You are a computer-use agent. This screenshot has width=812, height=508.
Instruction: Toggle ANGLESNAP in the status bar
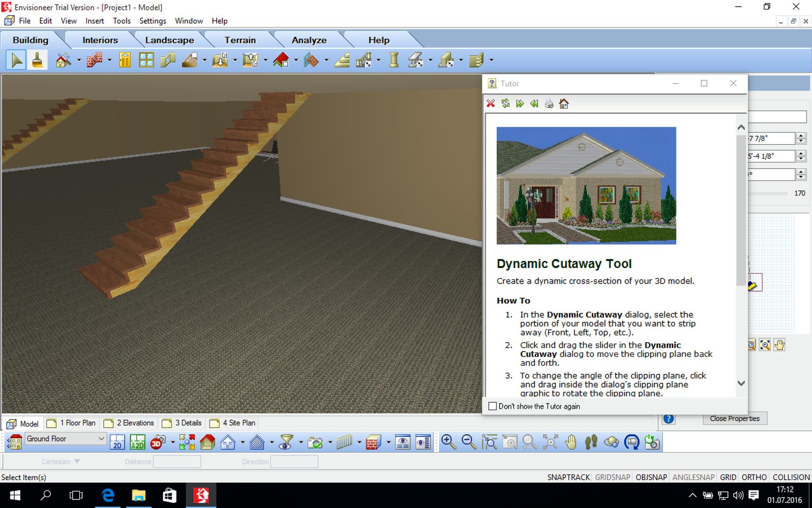(693, 477)
